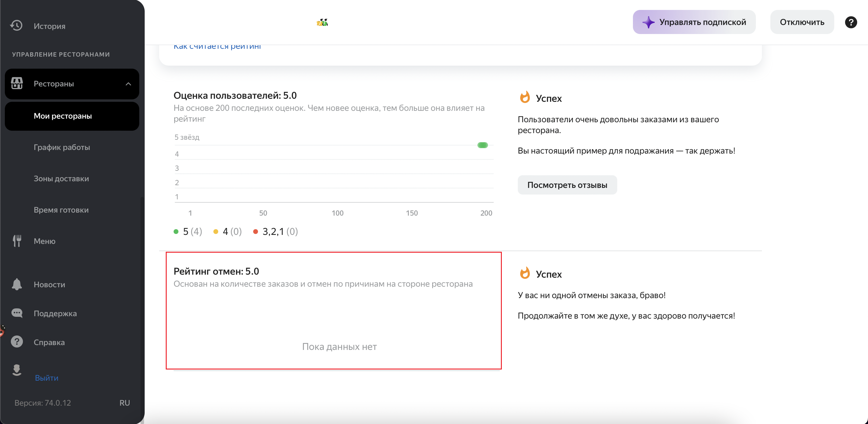This screenshot has height=424, width=868.
Task: Click the top-right help question mark icon
Action: click(851, 22)
